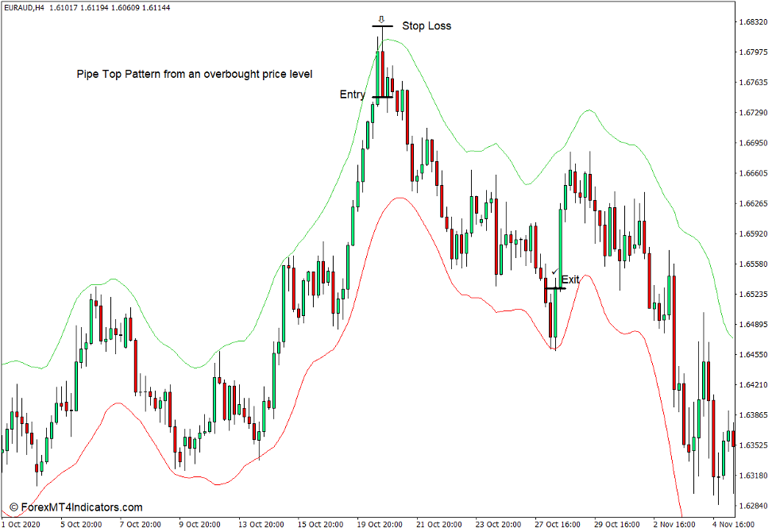Screen dimensions: 776x532
Task: Select the 'Entry' chart label
Action: [x=353, y=94]
